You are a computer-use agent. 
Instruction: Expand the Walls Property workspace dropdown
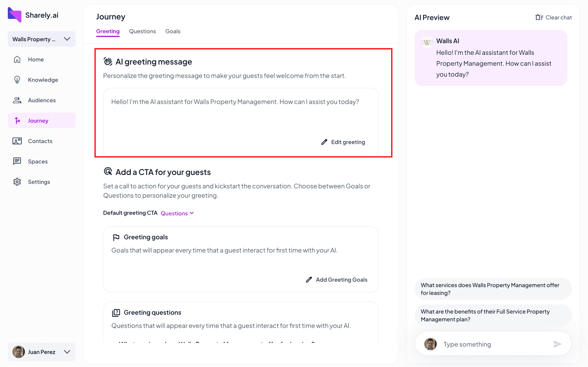42,39
